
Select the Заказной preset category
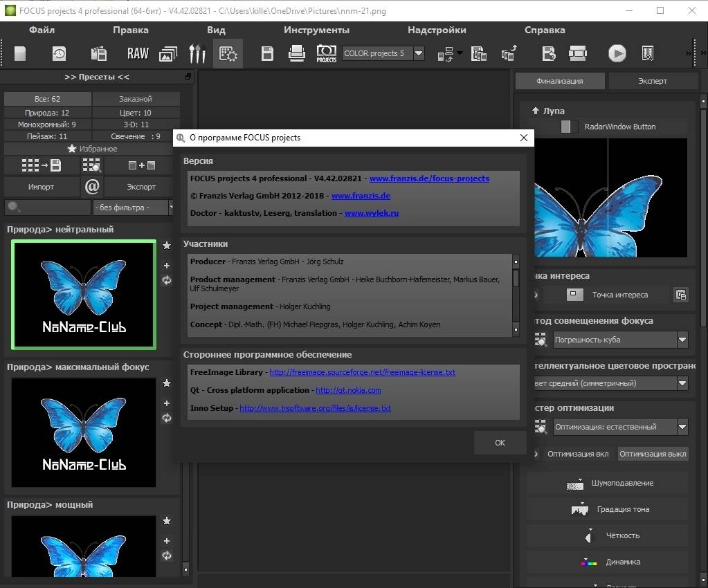pos(136,99)
